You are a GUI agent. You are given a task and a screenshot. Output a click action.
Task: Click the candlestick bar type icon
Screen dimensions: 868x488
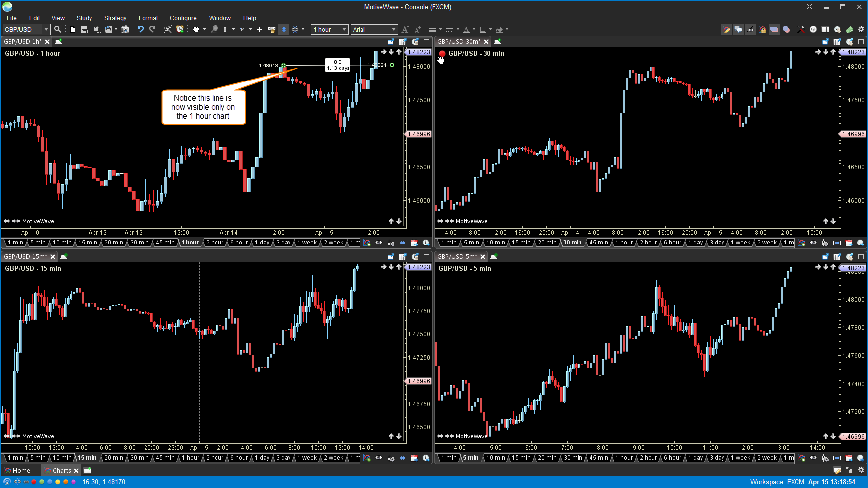click(225, 29)
